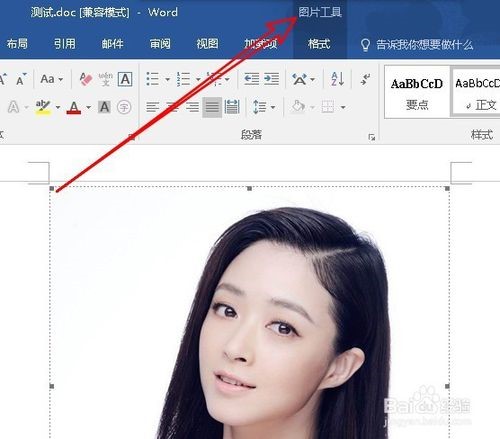500x439 pixels.
Task: Click picture left-middle resize handle
Action: pos(52,386)
